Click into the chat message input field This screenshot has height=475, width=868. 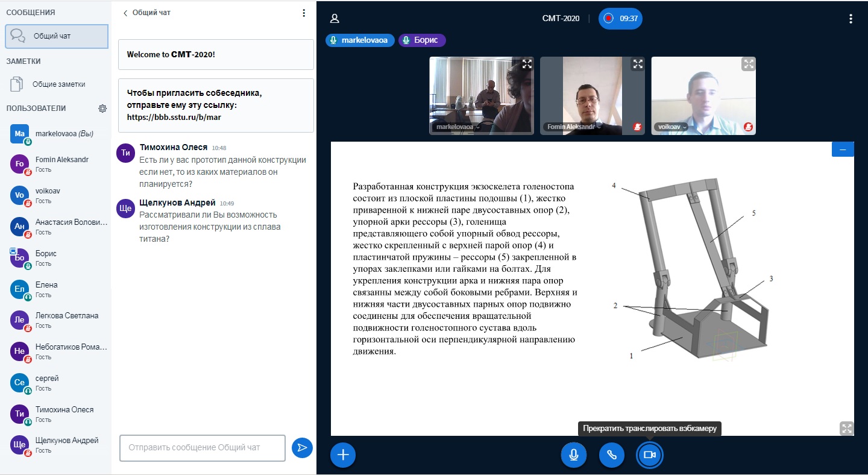tap(202, 448)
